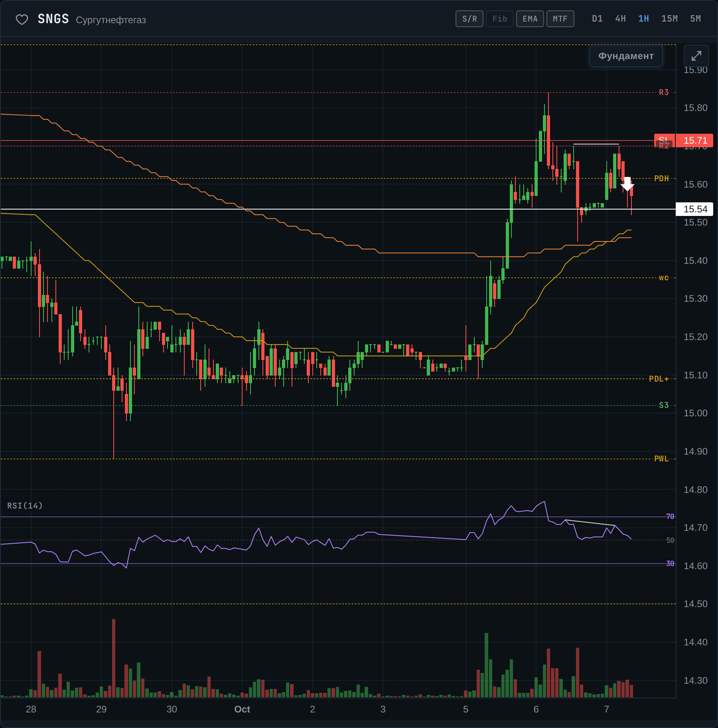Toggle the Fib overlay
The image size is (718, 728).
pyautogui.click(x=500, y=19)
